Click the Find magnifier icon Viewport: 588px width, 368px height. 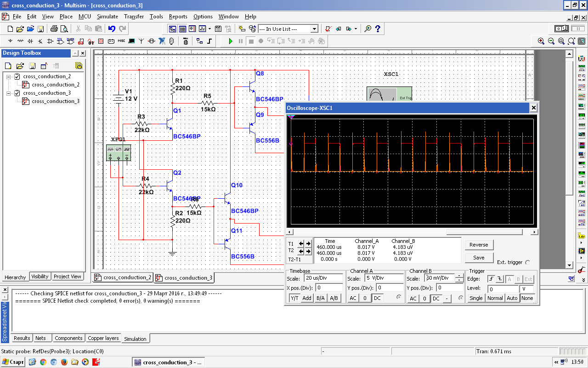pos(368,29)
